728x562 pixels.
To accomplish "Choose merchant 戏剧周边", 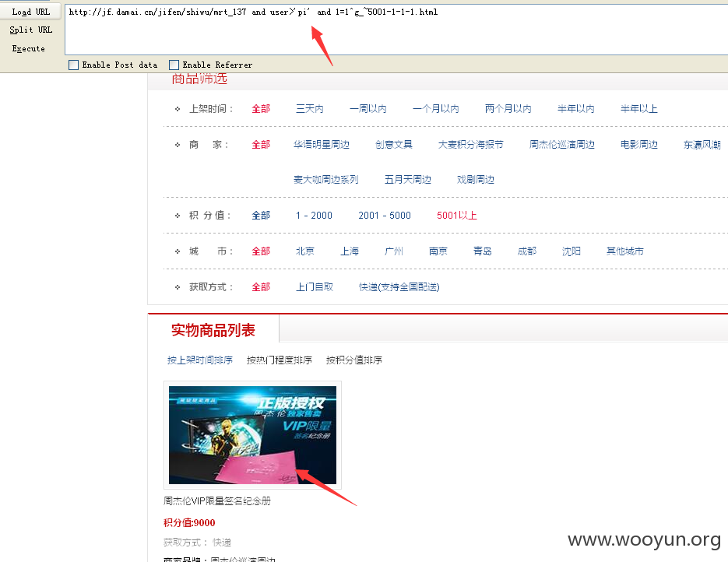I will (476, 179).
